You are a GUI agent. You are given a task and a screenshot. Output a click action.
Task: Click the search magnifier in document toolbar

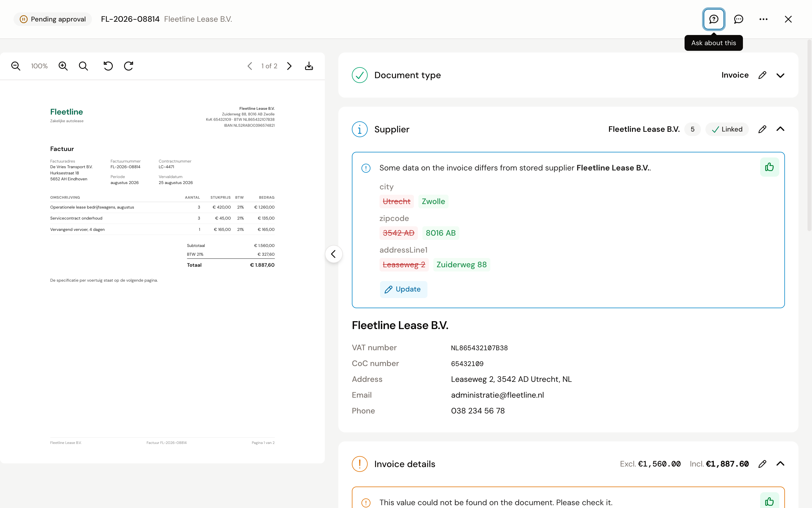point(83,66)
